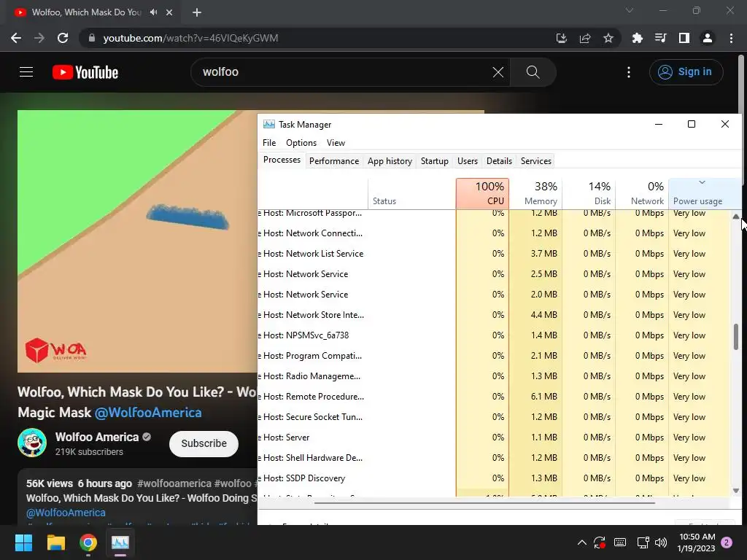Click the YouTube logo
The image size is (747, 560).
click(85, 72)
